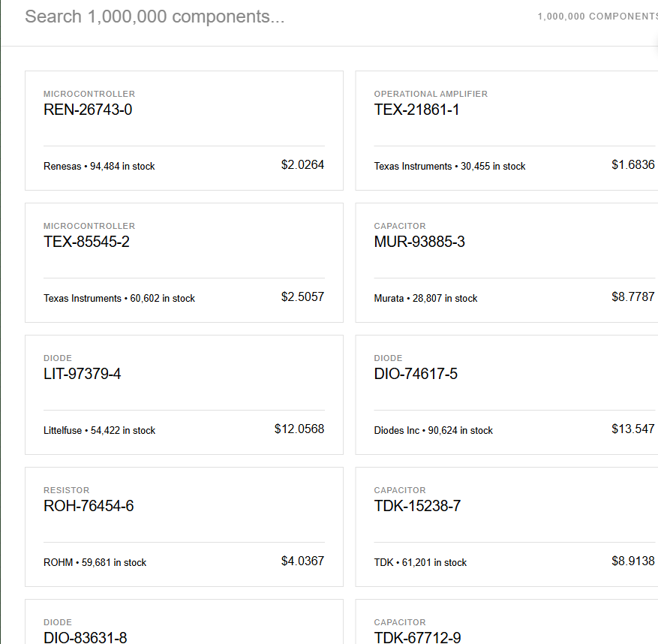Open the DIO-74617-5 diode card
Viewport: 658px width, 644px height.
pos(506,395)
